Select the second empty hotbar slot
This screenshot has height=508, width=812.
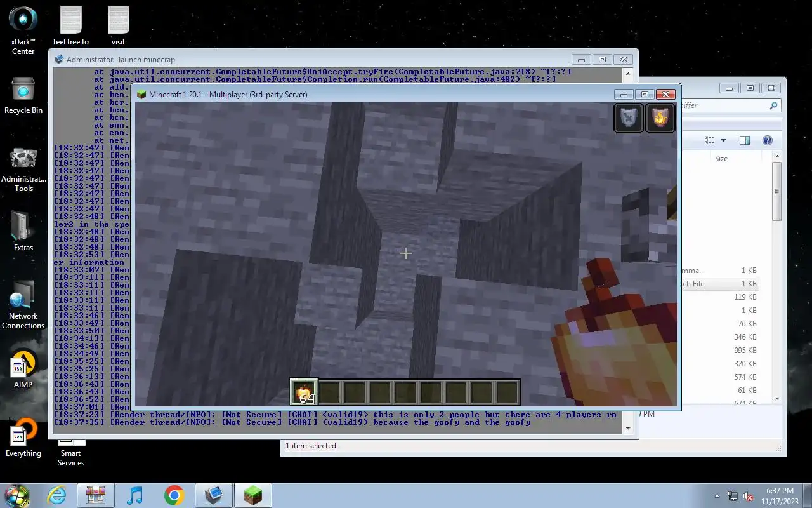click(x=355, y=392)
